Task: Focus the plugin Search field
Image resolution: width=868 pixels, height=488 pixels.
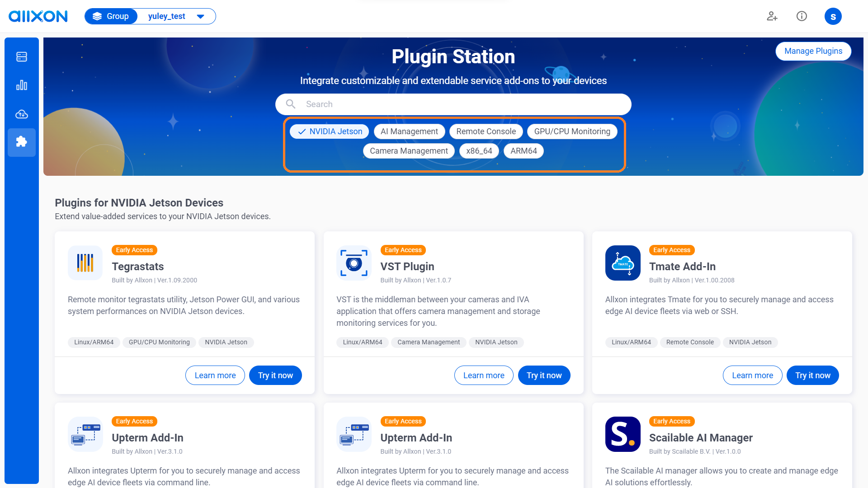Action: coord(453,104)
